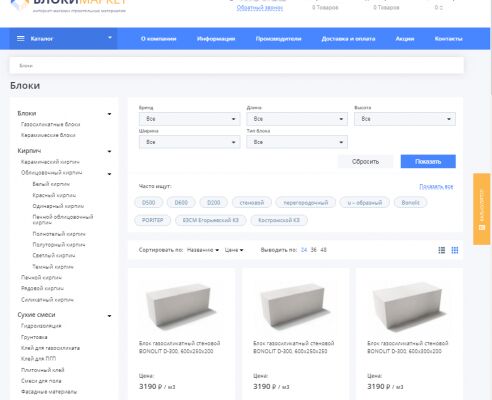Show 24 items per page
Screen dimensions: 492x400
click(x=304, y=250)
